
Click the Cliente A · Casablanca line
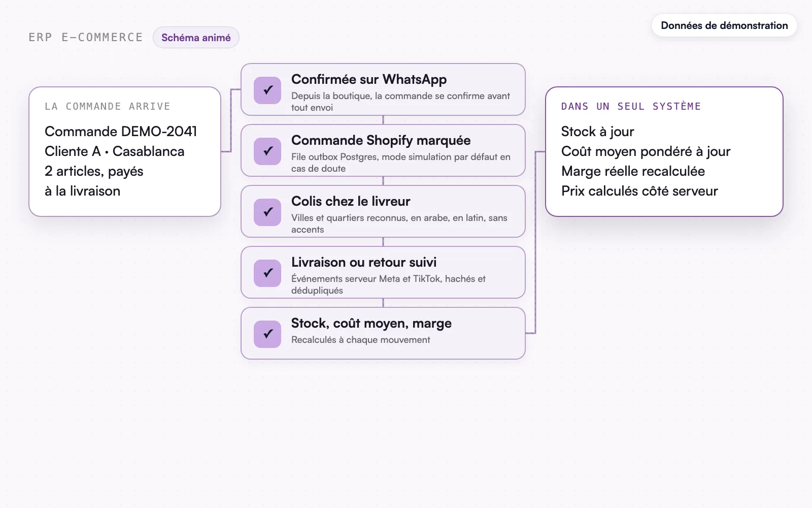[115, 151]
